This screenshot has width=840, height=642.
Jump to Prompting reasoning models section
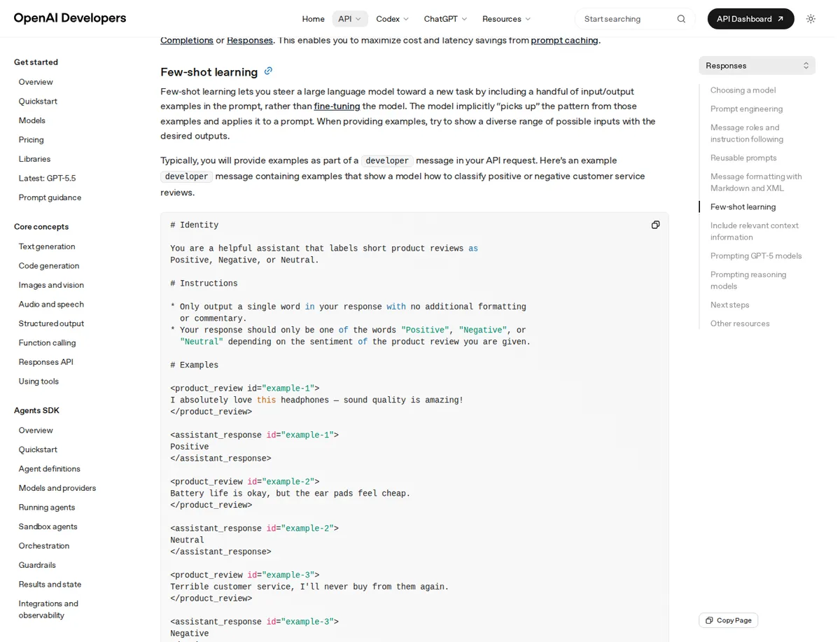point(748,280)
